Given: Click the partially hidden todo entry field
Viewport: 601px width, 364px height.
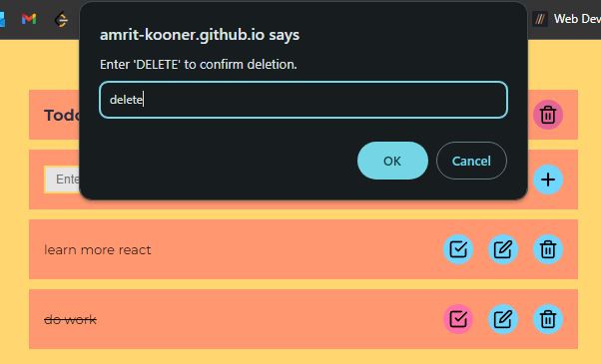Looking at the screenshot, I should coord(62,180).
